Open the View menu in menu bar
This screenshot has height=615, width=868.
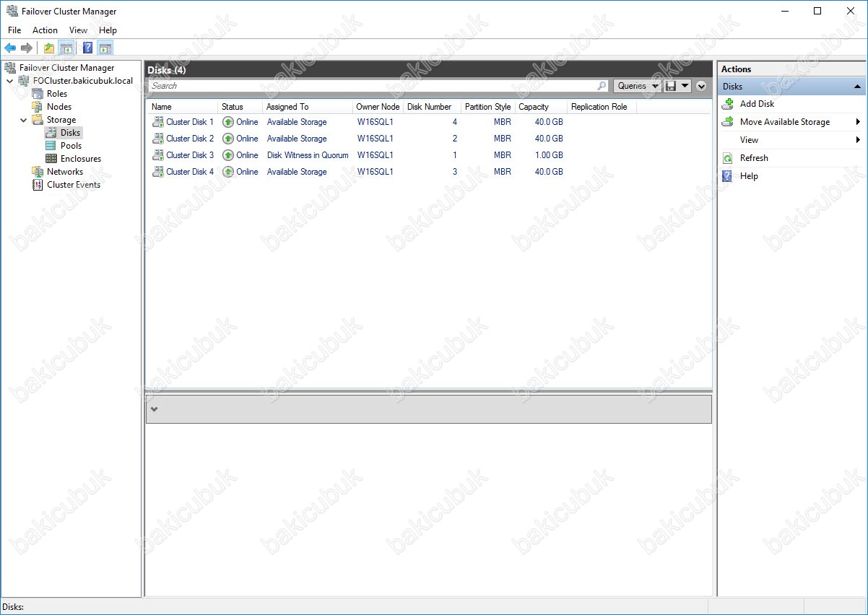click(x=78, y=30)
